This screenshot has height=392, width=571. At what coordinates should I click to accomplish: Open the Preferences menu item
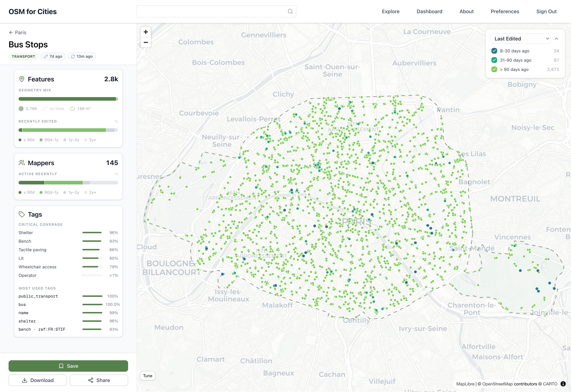click(x=505, y=12)
